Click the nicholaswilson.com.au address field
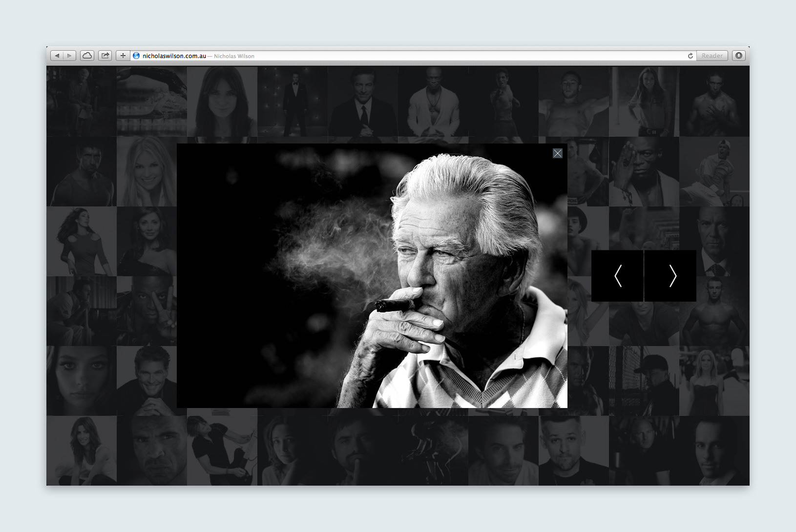 [x=413, y=56]
